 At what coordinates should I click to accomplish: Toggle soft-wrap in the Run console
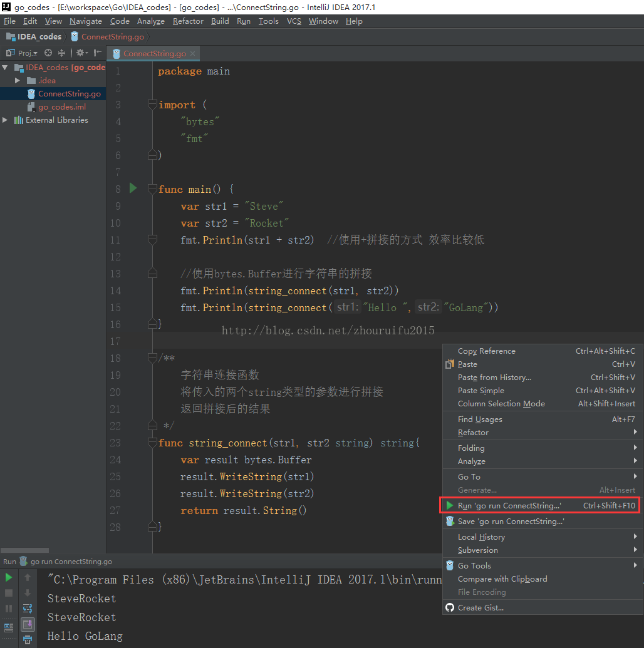28,609
